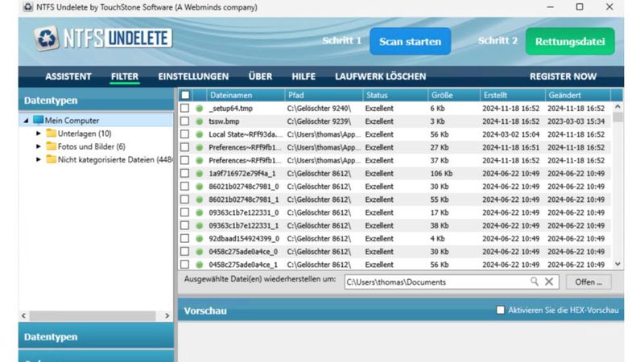
Task: Click green status dot of _setup64.tmp
Action: [x=199, y=109]
